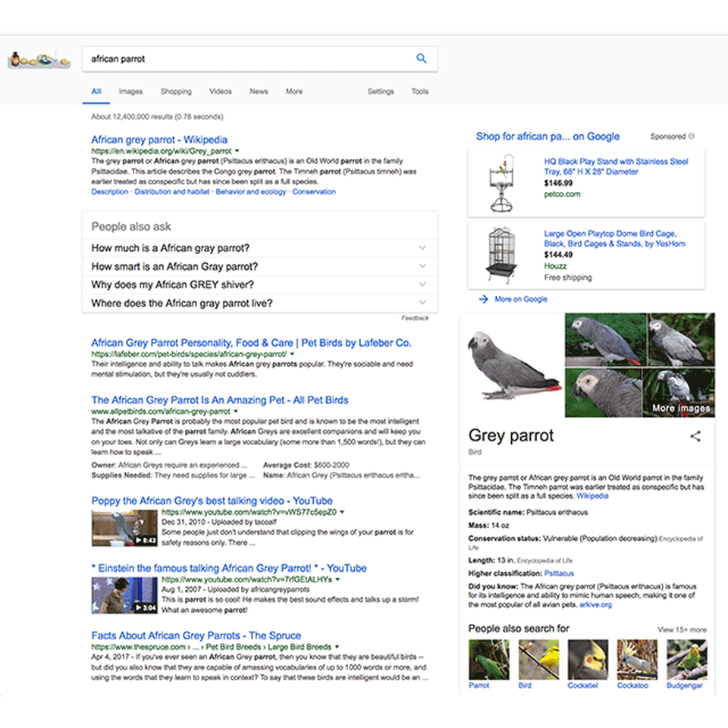Go to the News tab
Screen dimensions: 728x728
point(259,92)
